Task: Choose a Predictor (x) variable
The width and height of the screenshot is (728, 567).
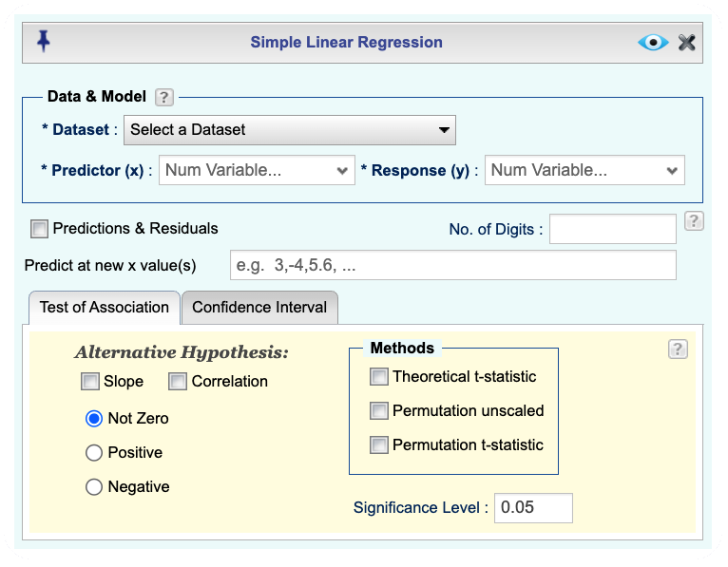Action: pos(257,170)
